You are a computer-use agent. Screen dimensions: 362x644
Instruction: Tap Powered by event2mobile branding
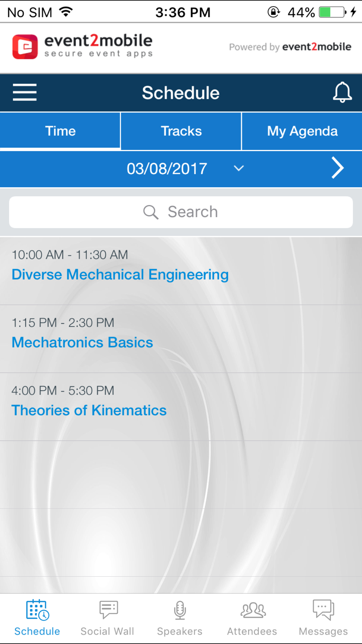[x=290, y=47]
